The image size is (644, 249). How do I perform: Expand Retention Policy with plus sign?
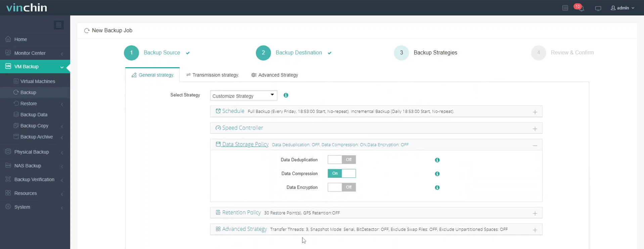click(535, 213)
